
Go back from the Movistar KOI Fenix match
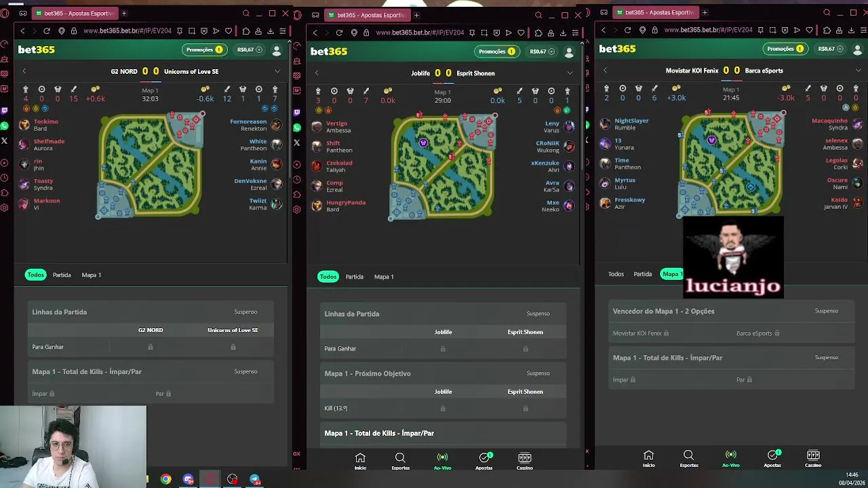coord(605,70)
